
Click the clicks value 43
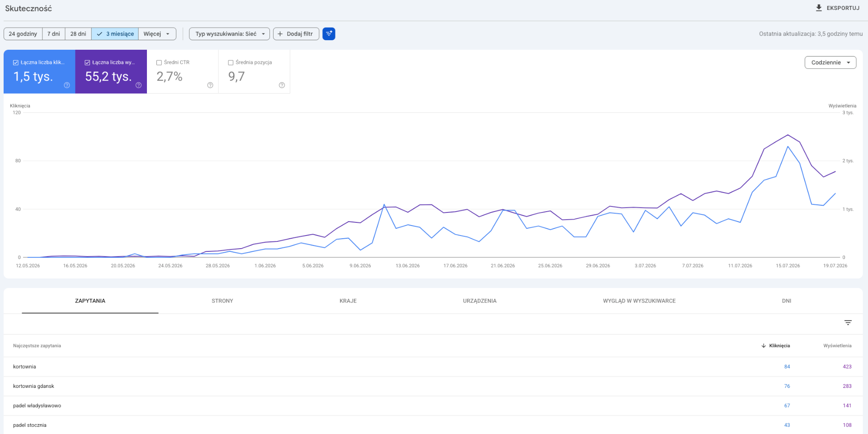[x=787, y=425]
